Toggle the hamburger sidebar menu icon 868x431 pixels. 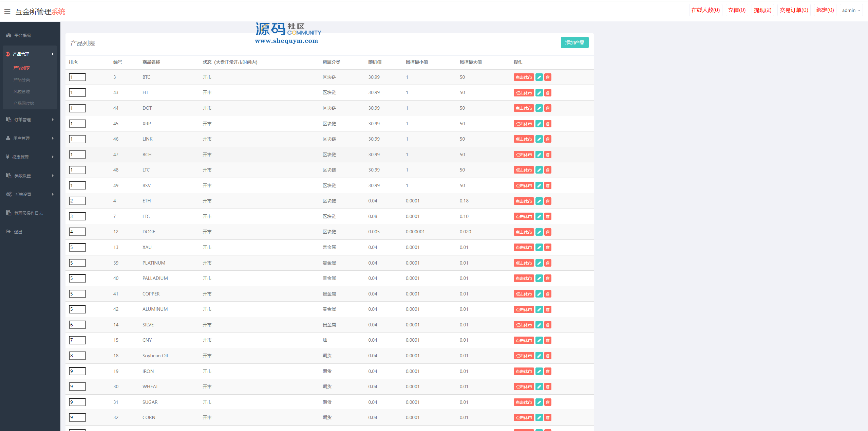7,12
